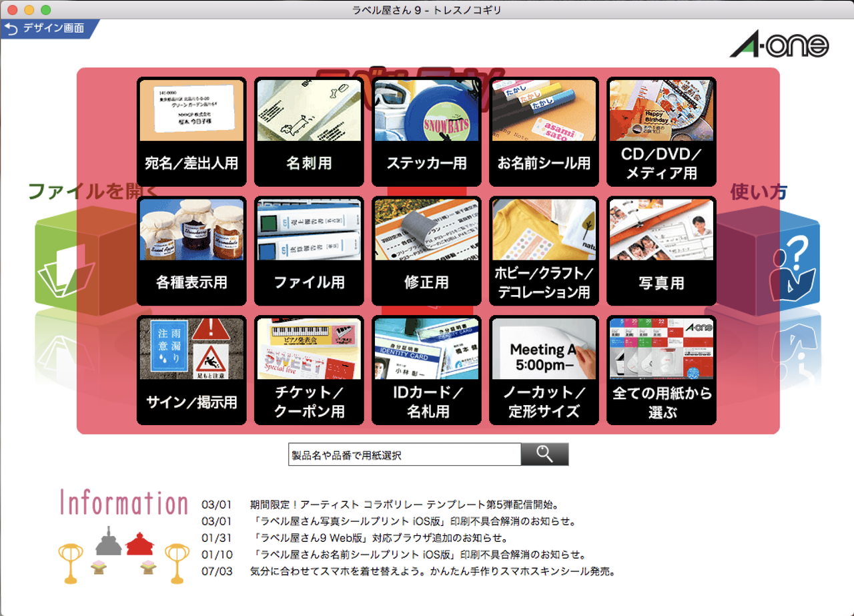Open ホビー/クラフト/デコレーション用 category
854x616 pixels.
coord(544,251)
